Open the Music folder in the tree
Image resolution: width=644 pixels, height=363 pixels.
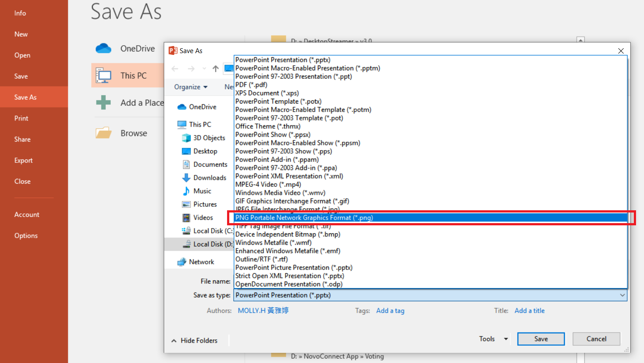(197, 191)
